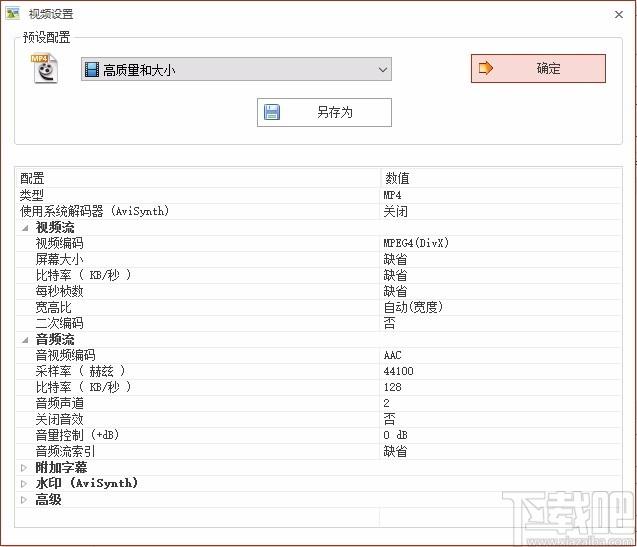Click the 自动(宽度) aspect ratio value
Screen dimensions: 637x547
(413, 307)
